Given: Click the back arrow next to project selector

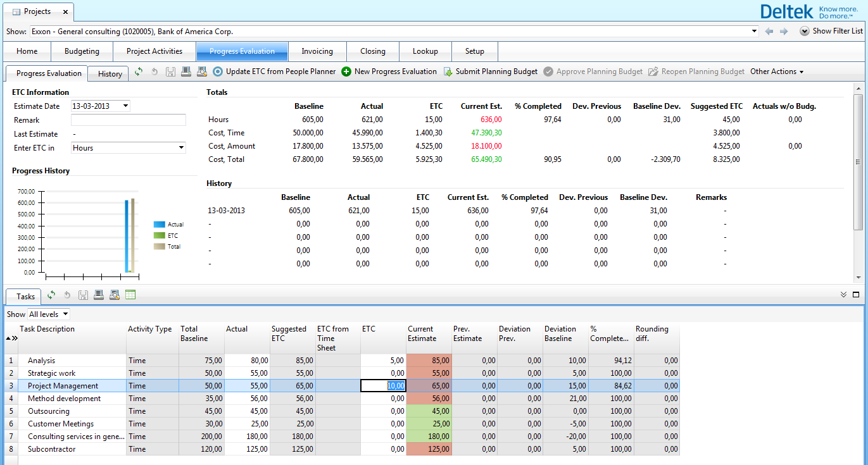Looking at the screenshot, I should pos(769,31).
